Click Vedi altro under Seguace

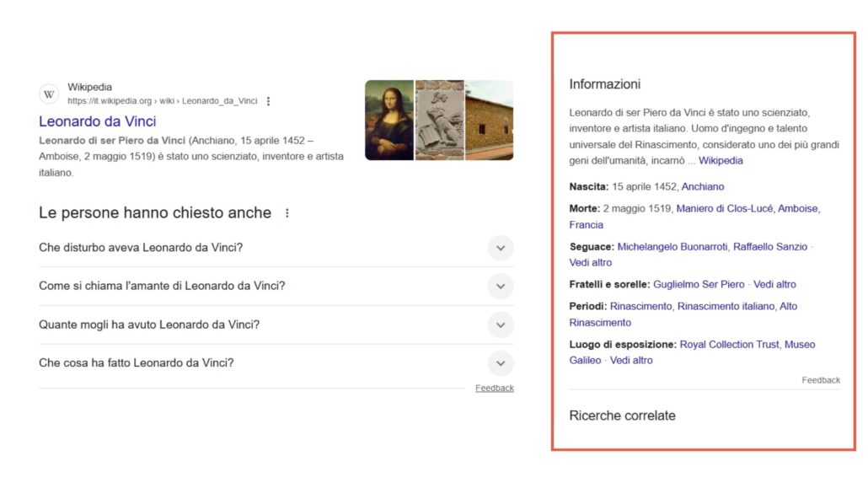point(590,263)
